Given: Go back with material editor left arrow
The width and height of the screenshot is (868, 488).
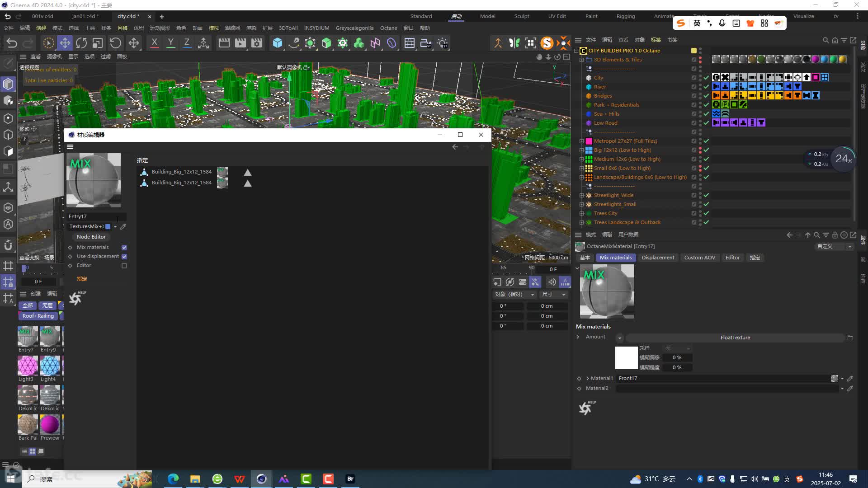Looking at the screenshot, I should 455,147.
